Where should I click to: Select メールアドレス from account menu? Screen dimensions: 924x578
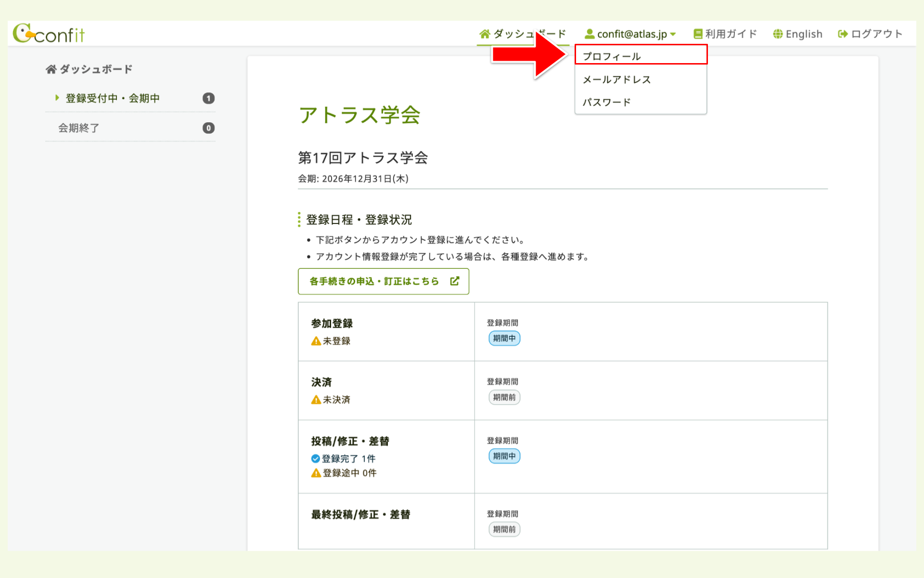[616, 79]
